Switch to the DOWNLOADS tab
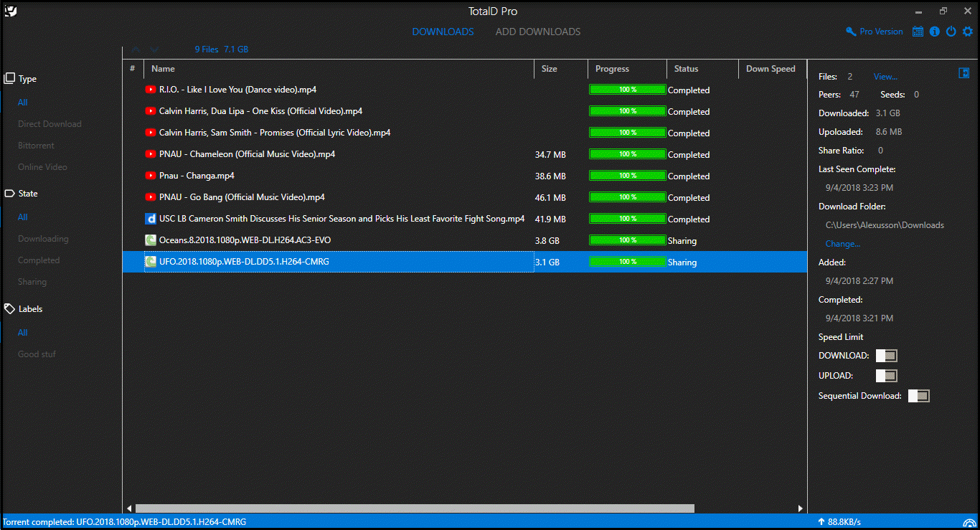Image resolution: width=980 pixels, height=530 pixels. pyautogui.click(x=443, y=32)
